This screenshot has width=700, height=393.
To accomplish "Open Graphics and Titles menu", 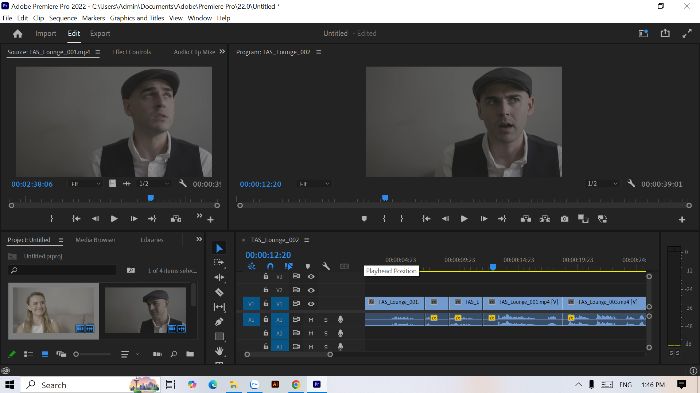I will click(137, 18).
